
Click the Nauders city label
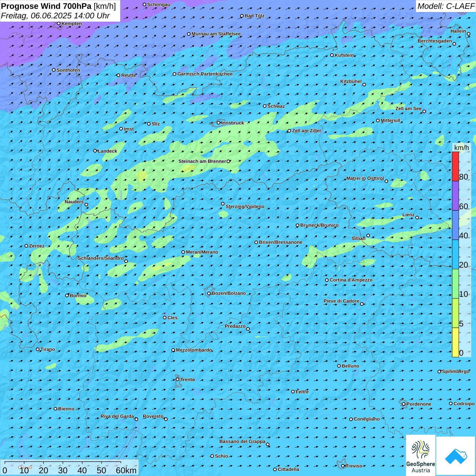[x=74, y=202]
